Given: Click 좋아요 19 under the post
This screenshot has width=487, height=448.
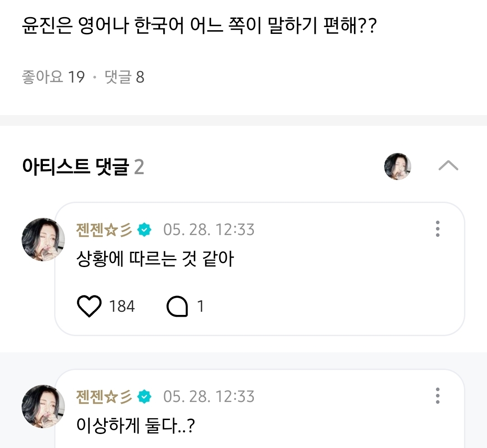Looking at the screenshot, I should pos(53,77).
